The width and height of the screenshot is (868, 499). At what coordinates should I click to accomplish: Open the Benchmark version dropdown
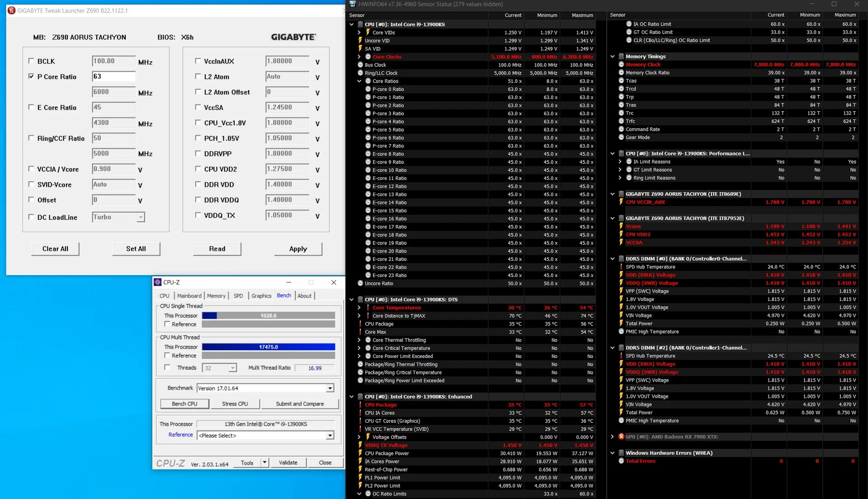coord(330,388)
